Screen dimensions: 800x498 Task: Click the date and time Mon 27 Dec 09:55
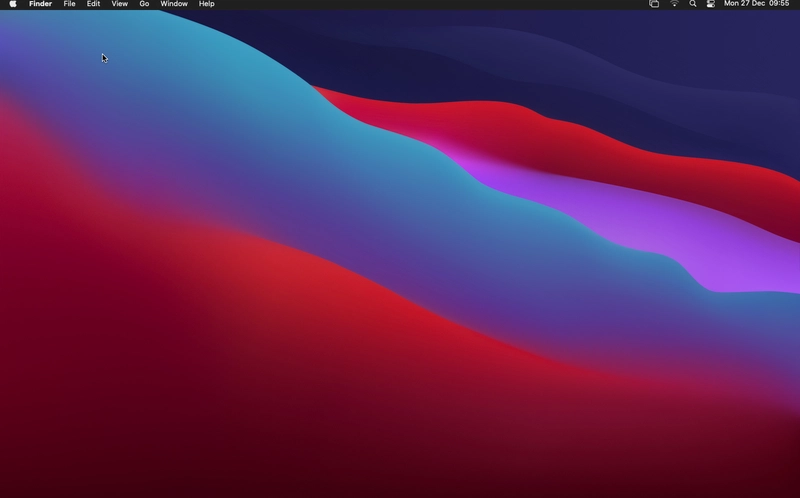(x=756, y=4)
